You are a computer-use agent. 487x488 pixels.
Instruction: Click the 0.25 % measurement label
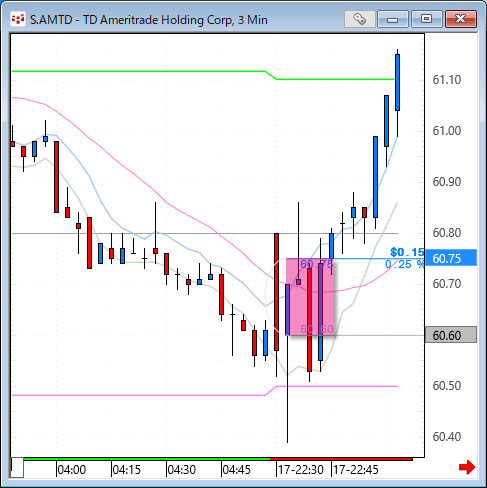(405, 264)
